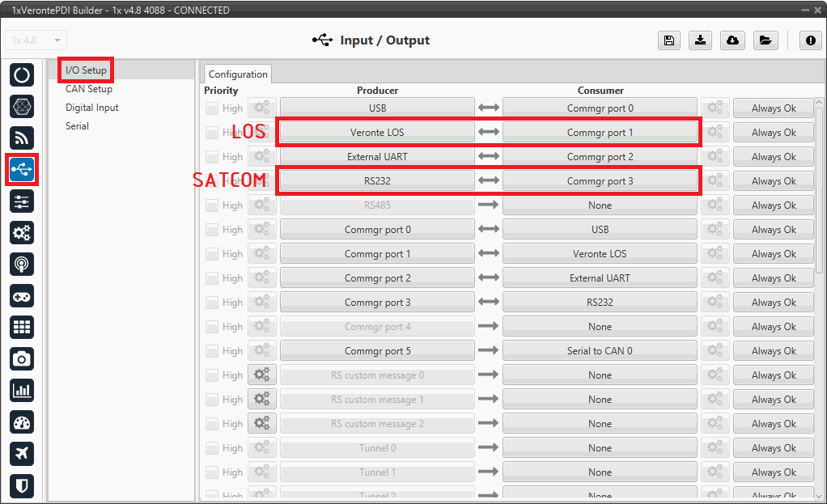Click the cloud download toolbar icon
This screenshot has height=504, width=827.
(732, 41)
